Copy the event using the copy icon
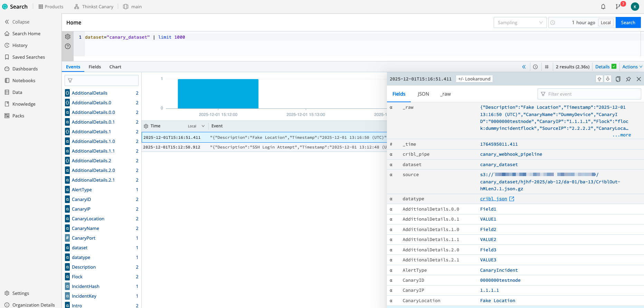 pos(618,79)
